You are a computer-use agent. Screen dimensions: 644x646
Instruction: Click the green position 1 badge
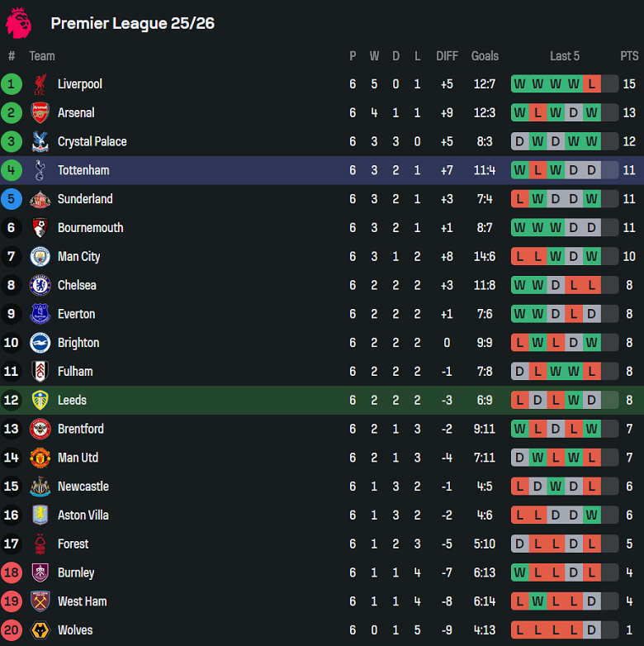click(x=12, y=84)
